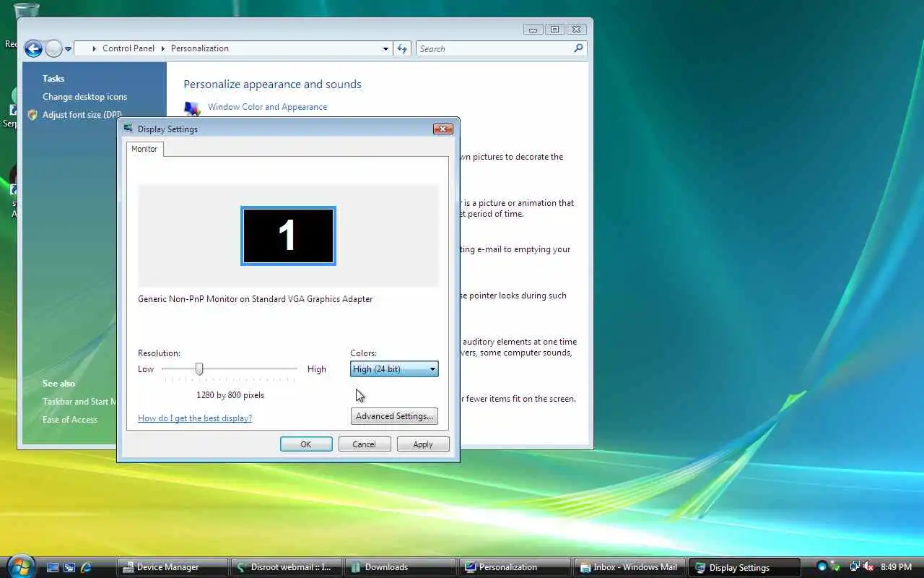
Task: Click the Apply button
Action: (423, 444)
